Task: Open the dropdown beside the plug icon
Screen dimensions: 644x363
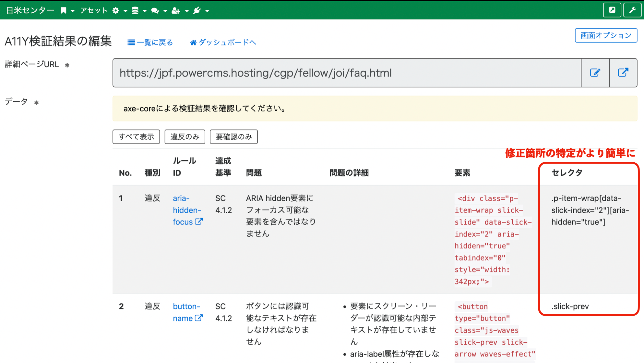Action: point(208,11)
